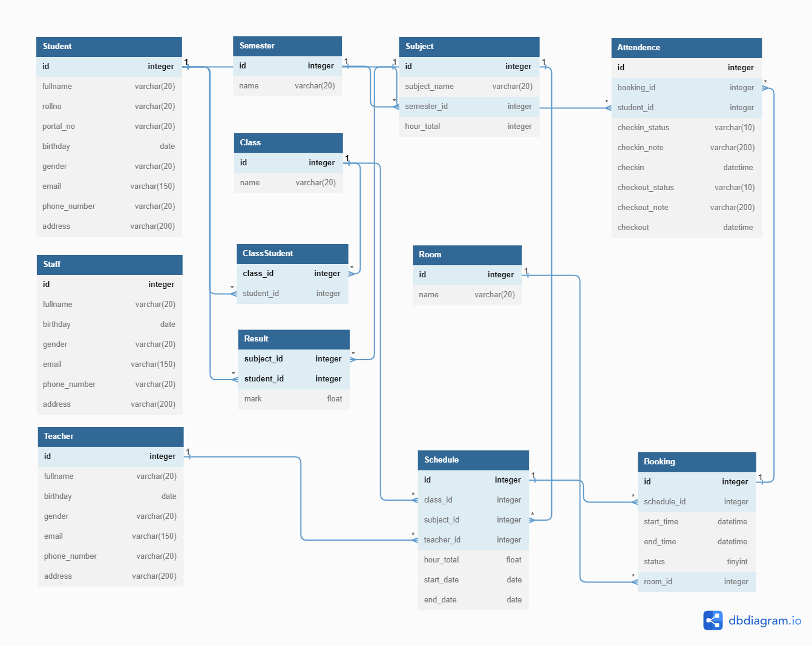Select the Semester table header
This screenshot has height=646, width=812.
tap(287, 46)
